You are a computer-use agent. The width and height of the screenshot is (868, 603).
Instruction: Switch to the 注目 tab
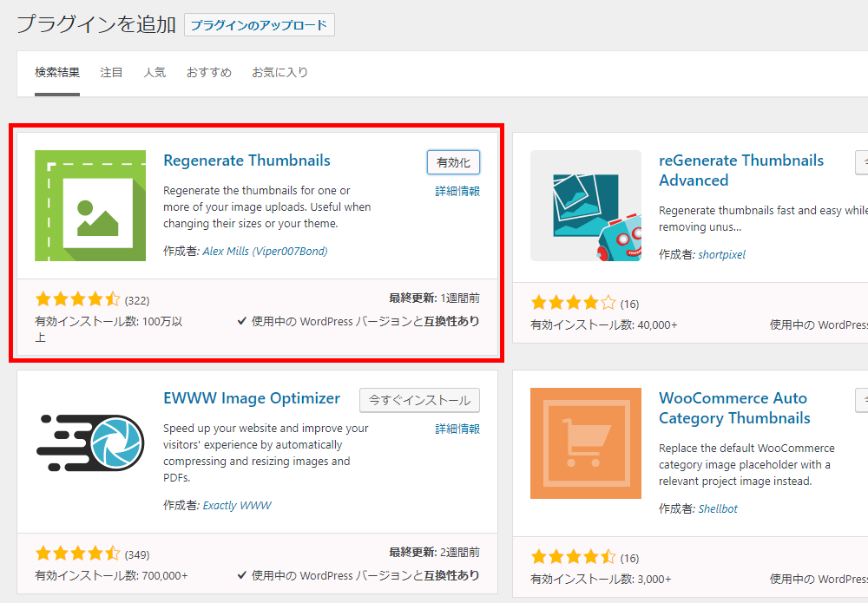(111, 73)
